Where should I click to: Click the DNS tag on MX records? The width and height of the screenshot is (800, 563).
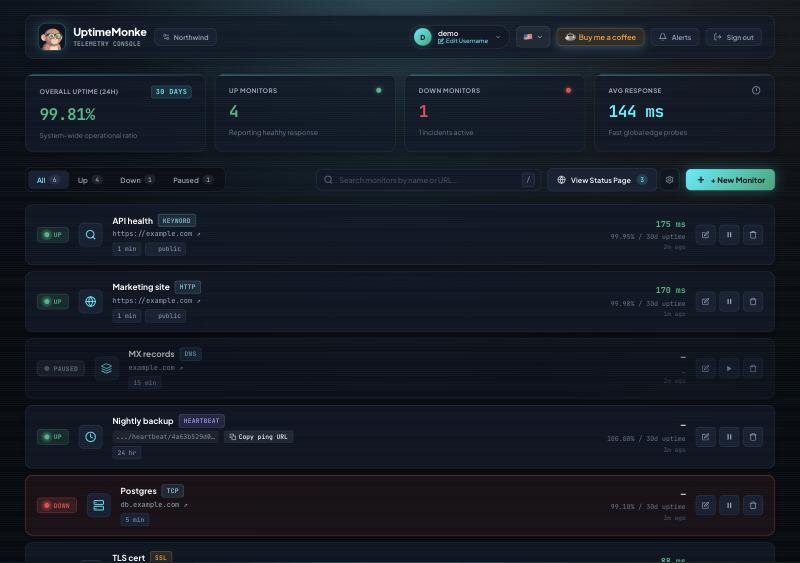pos(190,354)
